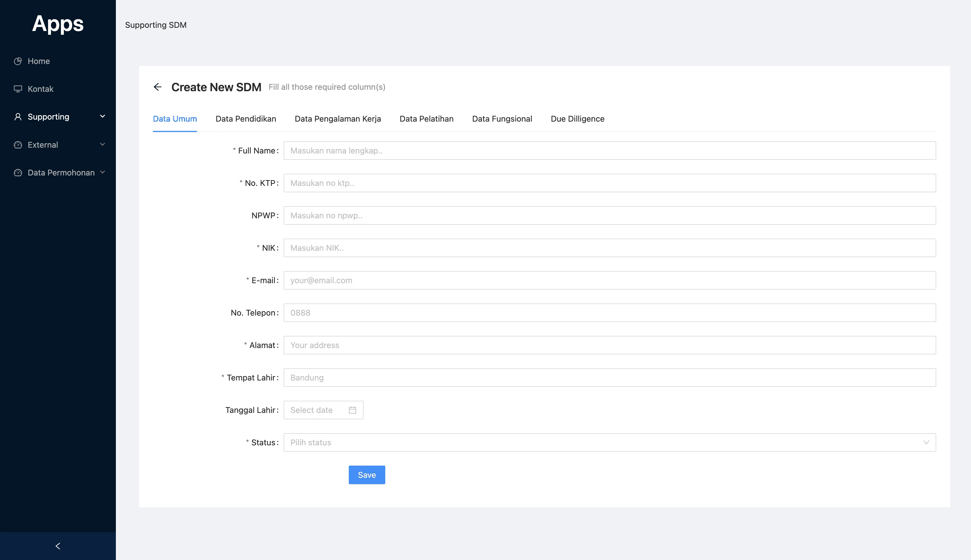971x560 pixels.
Task: Click the back arrow next to Create New SDM
Action: 158,87
